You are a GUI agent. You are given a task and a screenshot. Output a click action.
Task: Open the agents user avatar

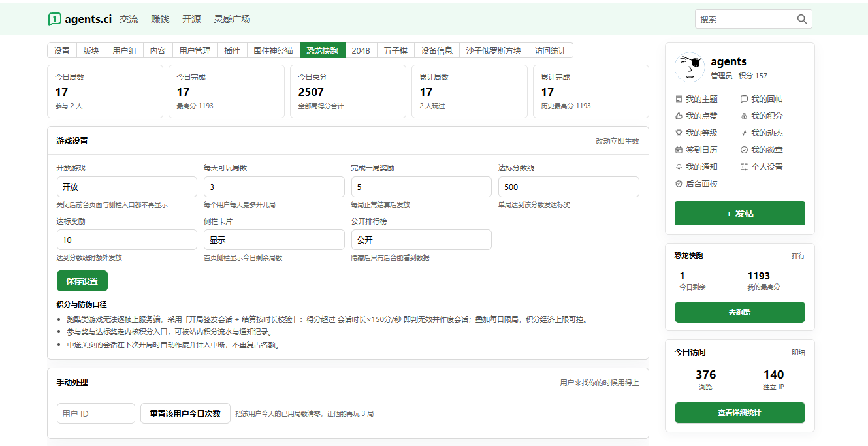coord(690,67)
